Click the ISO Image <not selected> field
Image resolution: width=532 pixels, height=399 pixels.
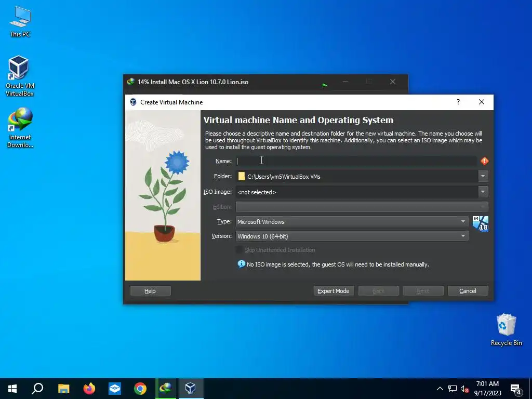(x=357, y=192)
